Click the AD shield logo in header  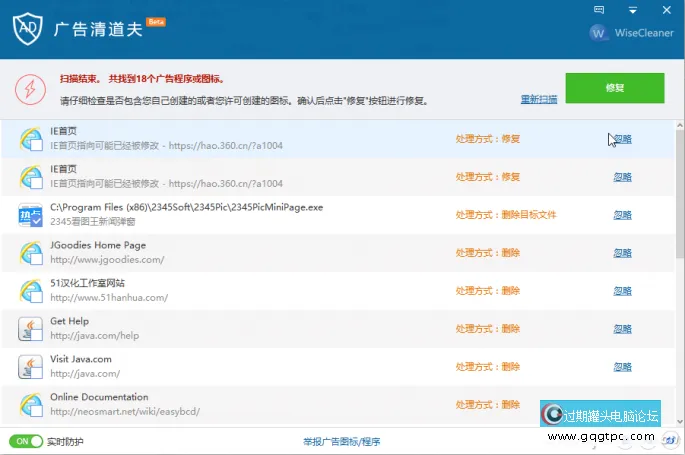coord(27,26)
